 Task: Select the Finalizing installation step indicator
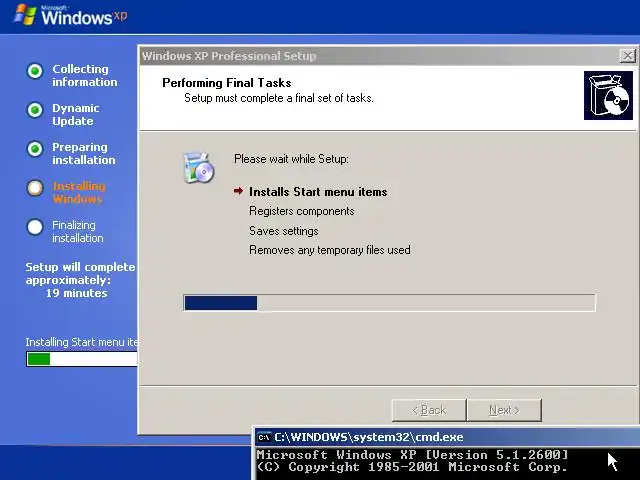click(35, 227)
